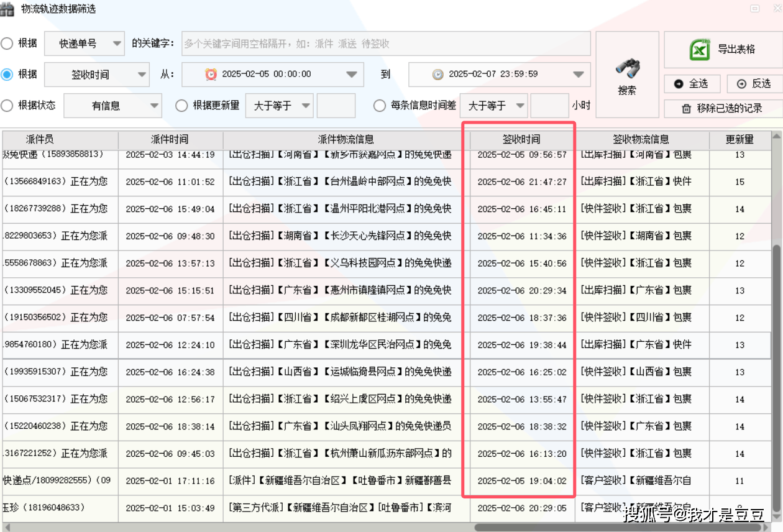
Task: Click the 反选 invert selection button
Action: [753, 84]
